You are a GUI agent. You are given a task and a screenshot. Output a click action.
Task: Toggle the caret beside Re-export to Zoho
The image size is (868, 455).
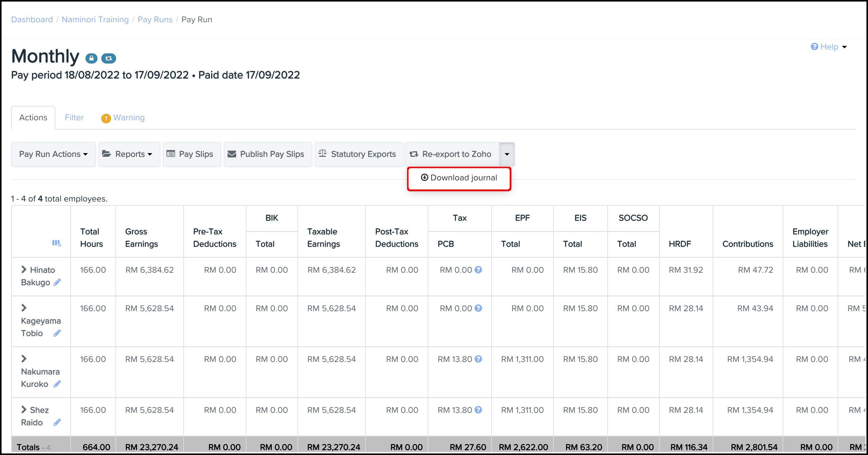[507, 154]
